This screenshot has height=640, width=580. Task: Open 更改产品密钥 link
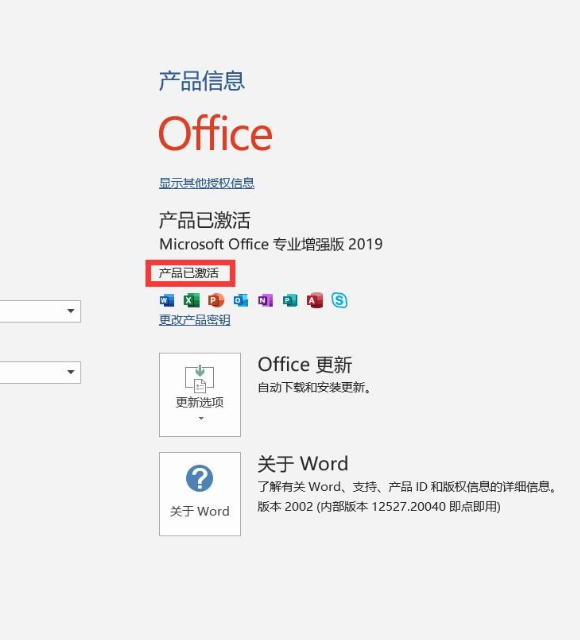click(195, 320)
